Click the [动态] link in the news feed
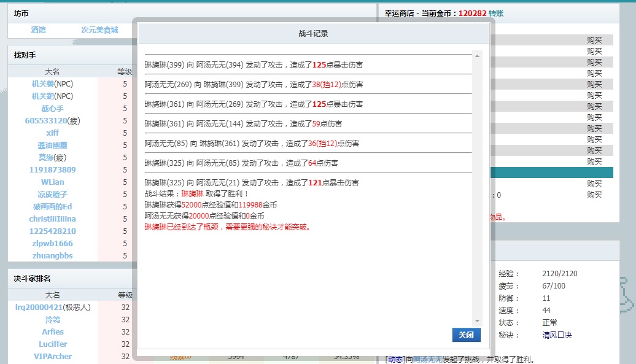The width and height of the screenshot is (636, 364). [395, 360]
